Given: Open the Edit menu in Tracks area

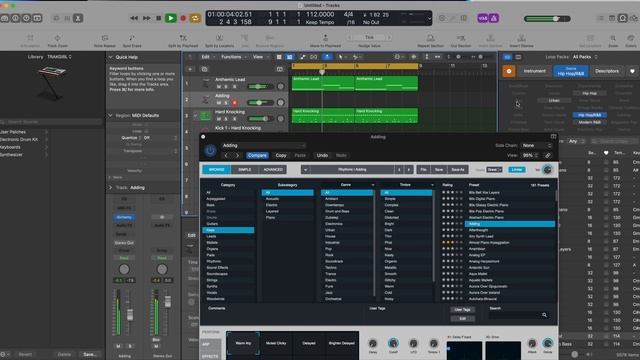Looking at the screenshot, I should (207, 57).
